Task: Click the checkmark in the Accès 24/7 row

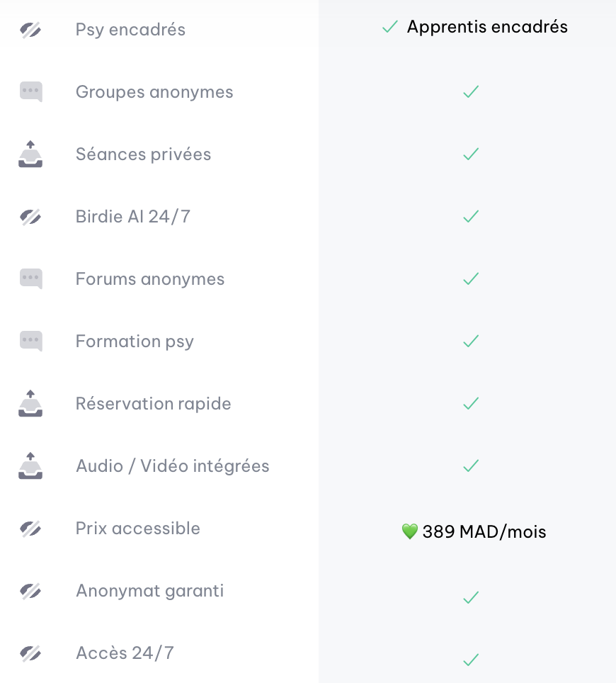Action: pyautogui.click(x=471, y=660)
